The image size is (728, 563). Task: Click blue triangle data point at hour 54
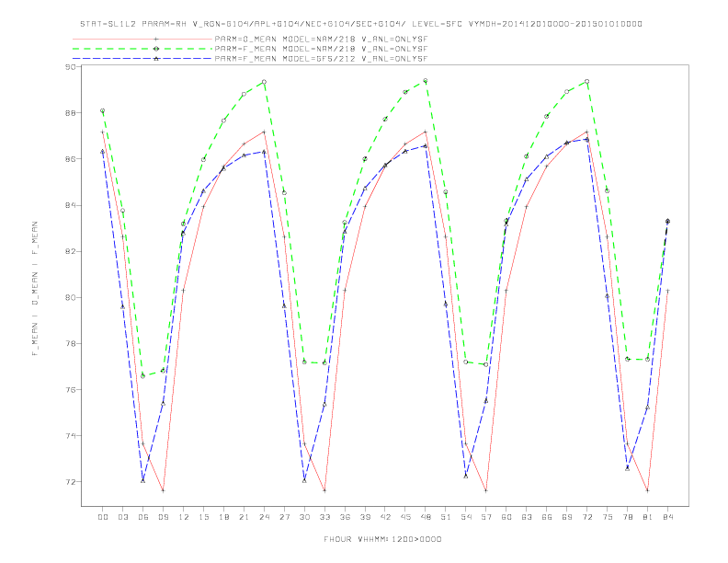pyautogui.click(x=466, y=477)
